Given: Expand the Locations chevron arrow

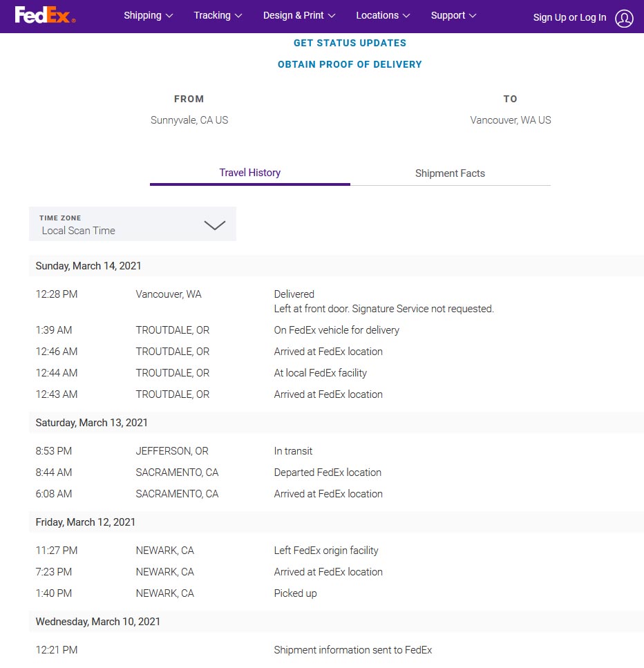Looking at the screenshot, I should (x=406, y=16).
